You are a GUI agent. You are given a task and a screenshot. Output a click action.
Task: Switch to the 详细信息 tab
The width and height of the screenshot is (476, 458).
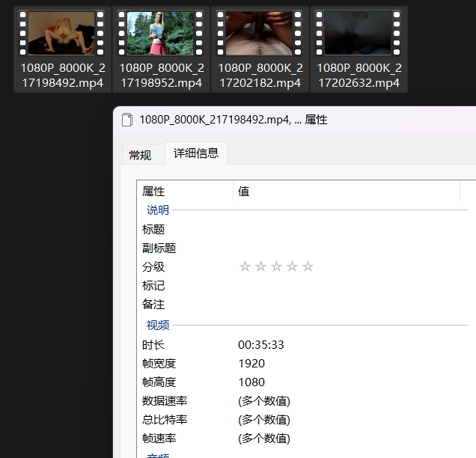tap(196, 153)
